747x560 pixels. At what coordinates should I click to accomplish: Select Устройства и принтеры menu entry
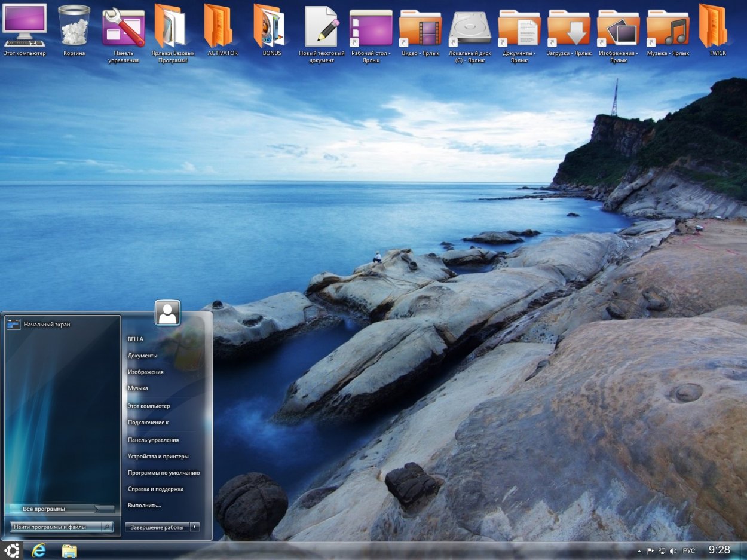158,456
